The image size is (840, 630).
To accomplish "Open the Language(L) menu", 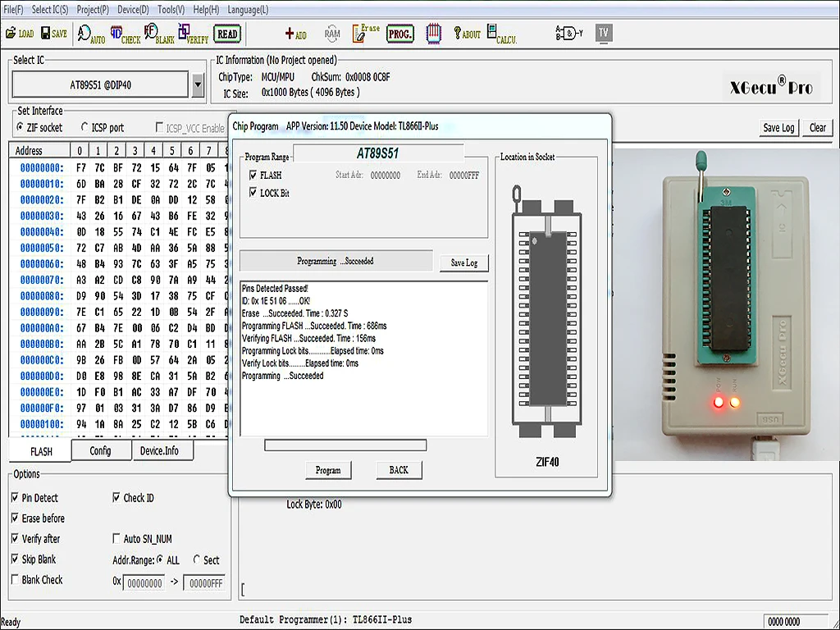I will (x=246, y=10).
